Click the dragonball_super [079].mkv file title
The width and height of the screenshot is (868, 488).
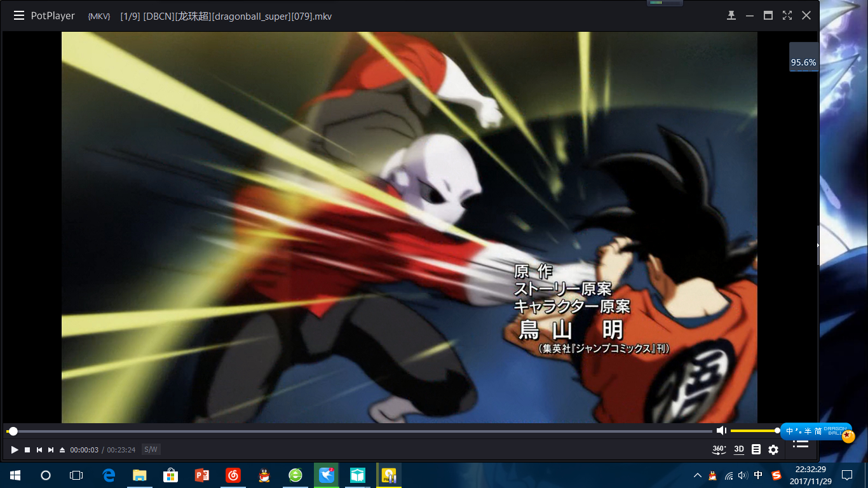226,16
